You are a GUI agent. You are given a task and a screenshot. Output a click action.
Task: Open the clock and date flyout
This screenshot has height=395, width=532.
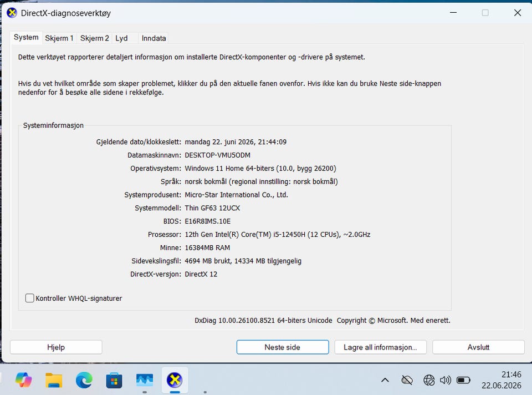point(501,380)
